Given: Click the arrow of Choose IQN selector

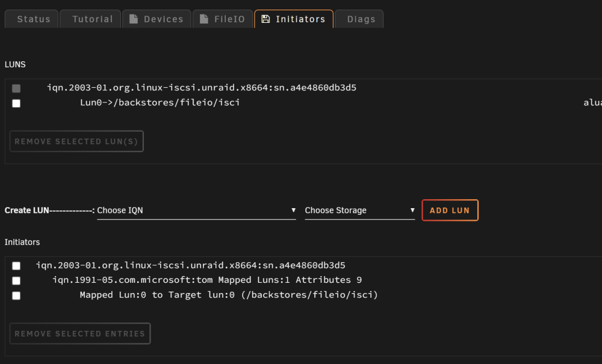Looking at the screenshot, I should pos(293,210).
